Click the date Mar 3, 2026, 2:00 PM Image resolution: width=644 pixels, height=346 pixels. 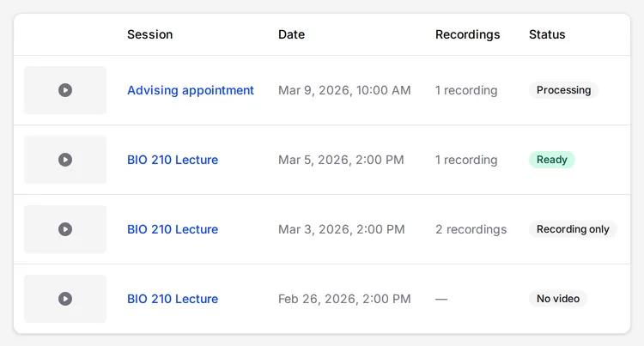(342, 229)
